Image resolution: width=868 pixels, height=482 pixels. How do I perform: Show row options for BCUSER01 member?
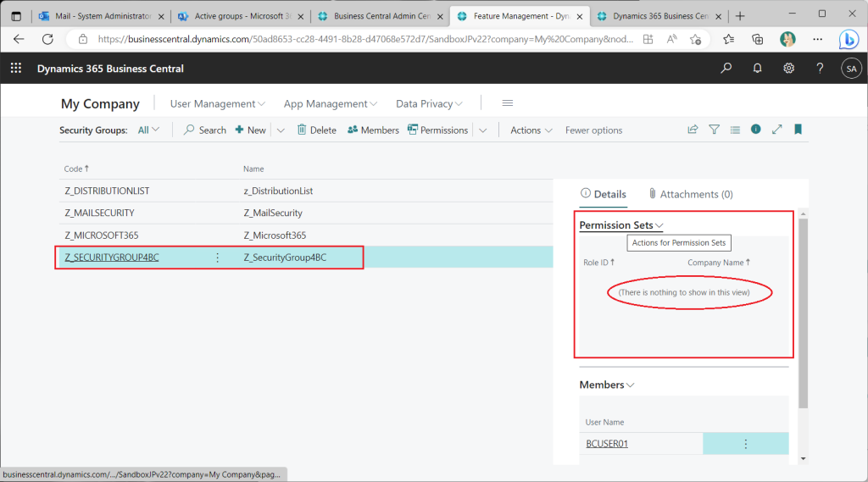coord(746,444)
